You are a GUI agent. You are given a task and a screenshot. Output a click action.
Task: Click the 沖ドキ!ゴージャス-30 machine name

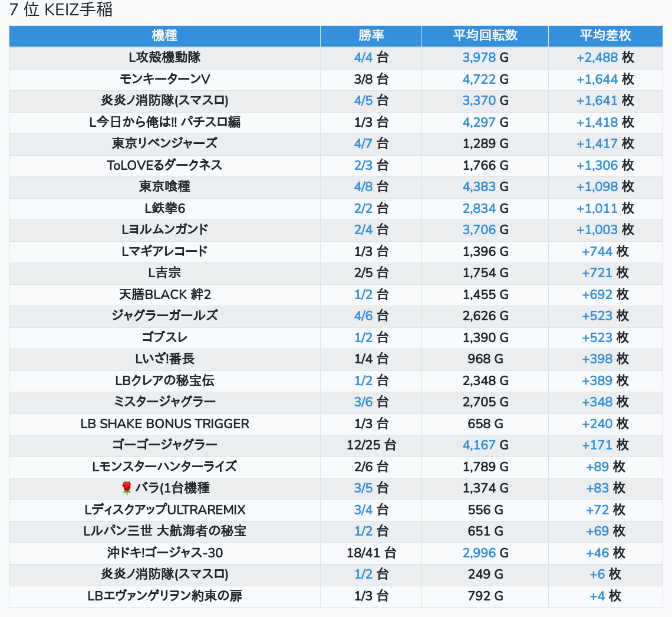(164, 553)
